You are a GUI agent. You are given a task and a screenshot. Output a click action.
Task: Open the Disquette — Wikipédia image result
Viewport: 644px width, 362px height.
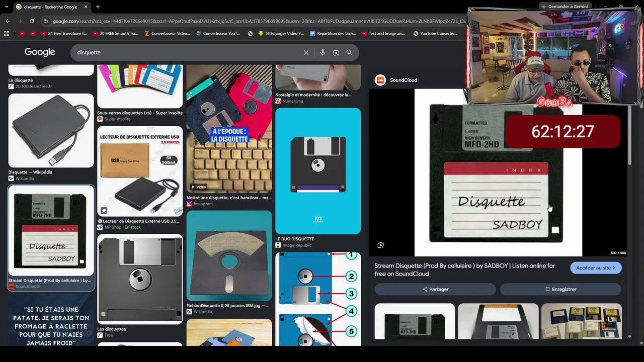(51, 130)
